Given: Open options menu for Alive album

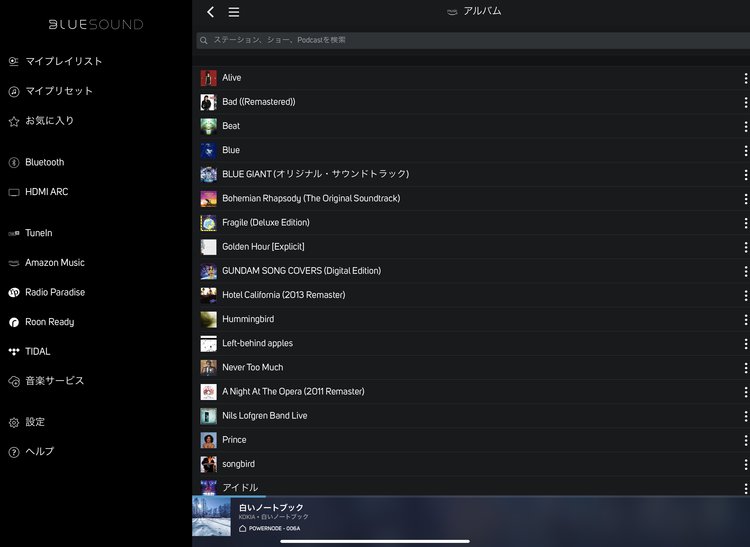Looking at the screenshot, I should point(745,78).
